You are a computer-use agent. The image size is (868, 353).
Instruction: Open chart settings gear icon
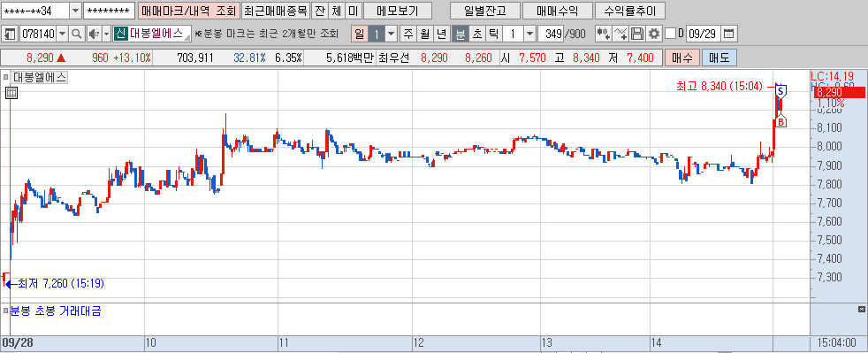click(x=654, y=34)
